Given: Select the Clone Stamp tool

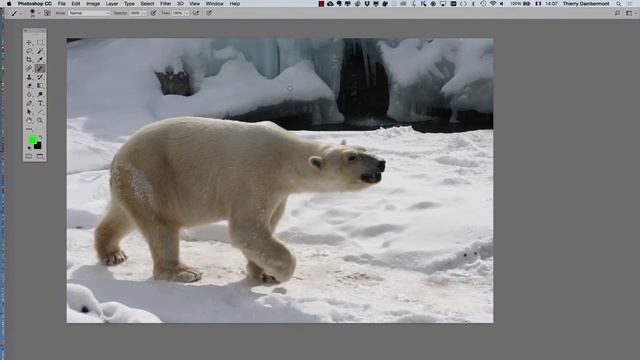Looking at the screenshot, I should (29, 77).
